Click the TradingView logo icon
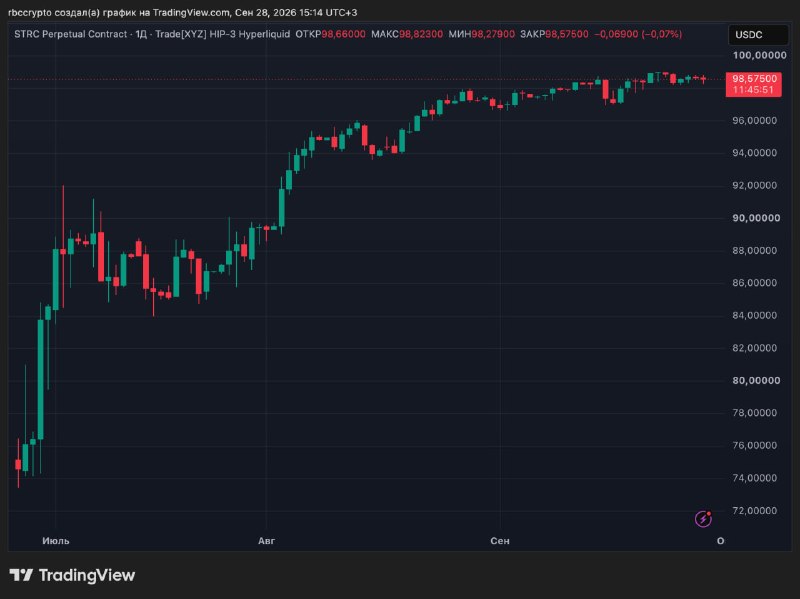This screenshot has height=599, width=800. coord(21,575)
